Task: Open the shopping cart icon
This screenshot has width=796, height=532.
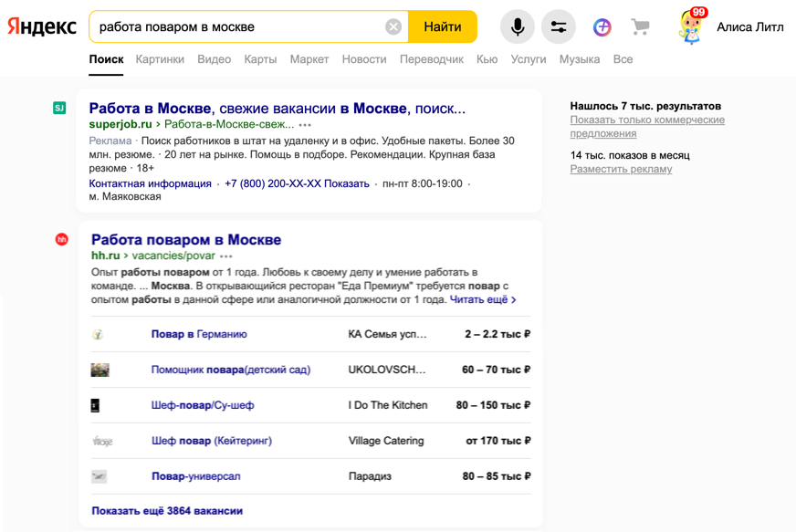Action: (x=641, y=27)
